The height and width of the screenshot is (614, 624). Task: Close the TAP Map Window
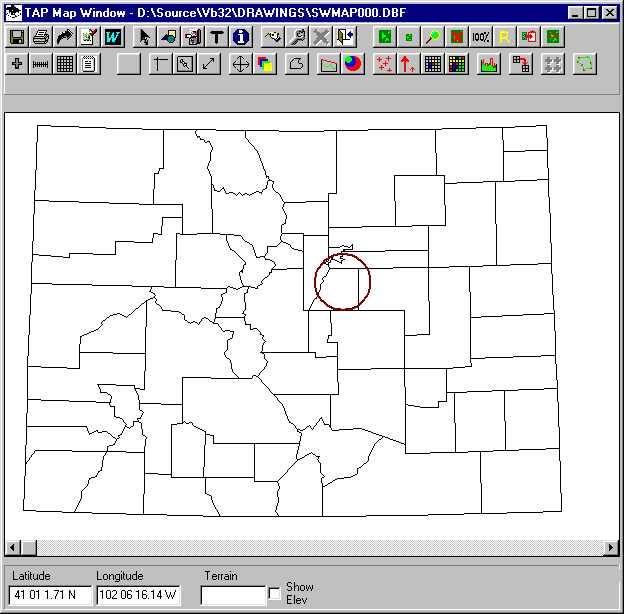[609, 13]
